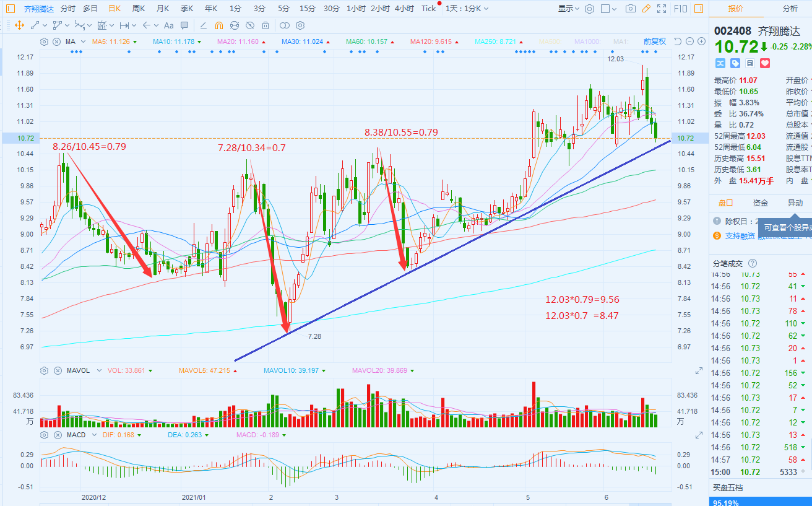Remove the MAVOL volume indicator

(58, 370)
